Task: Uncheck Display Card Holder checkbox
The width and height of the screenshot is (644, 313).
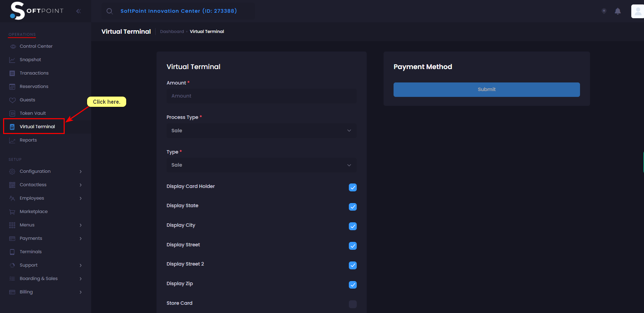Action: click(x=353, y=187)
